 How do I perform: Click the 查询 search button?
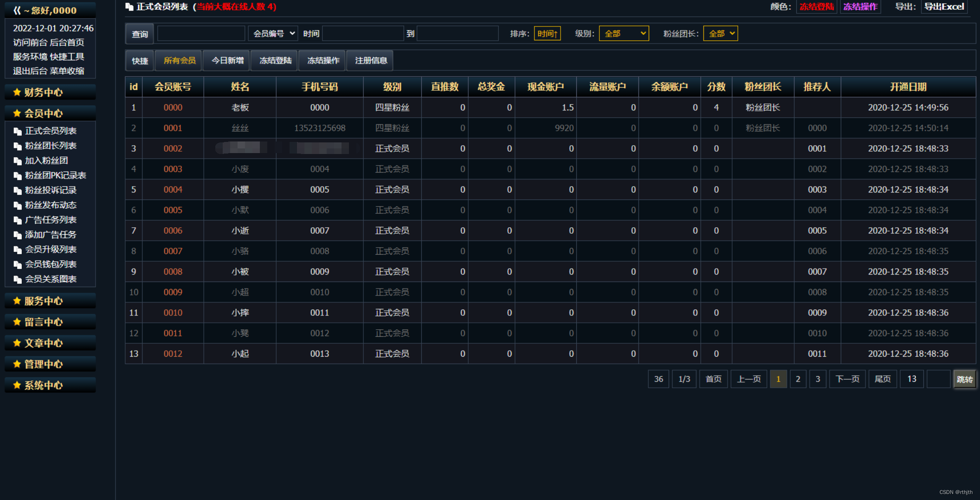(x=140, y=33)
